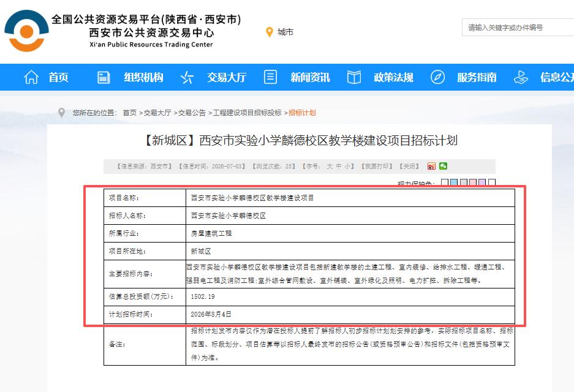Click the gray map pin before 您所在的位置

click(61, 112)
